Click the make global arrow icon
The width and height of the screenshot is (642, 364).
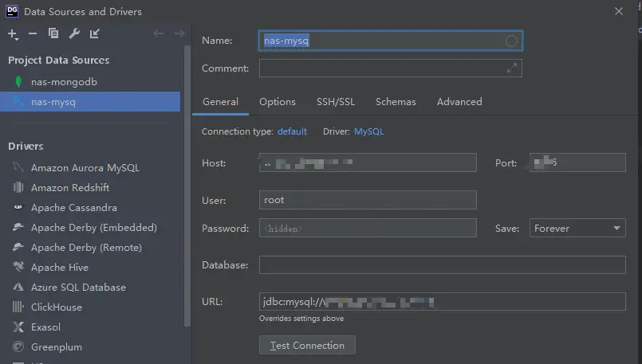(x=95, y=33)
